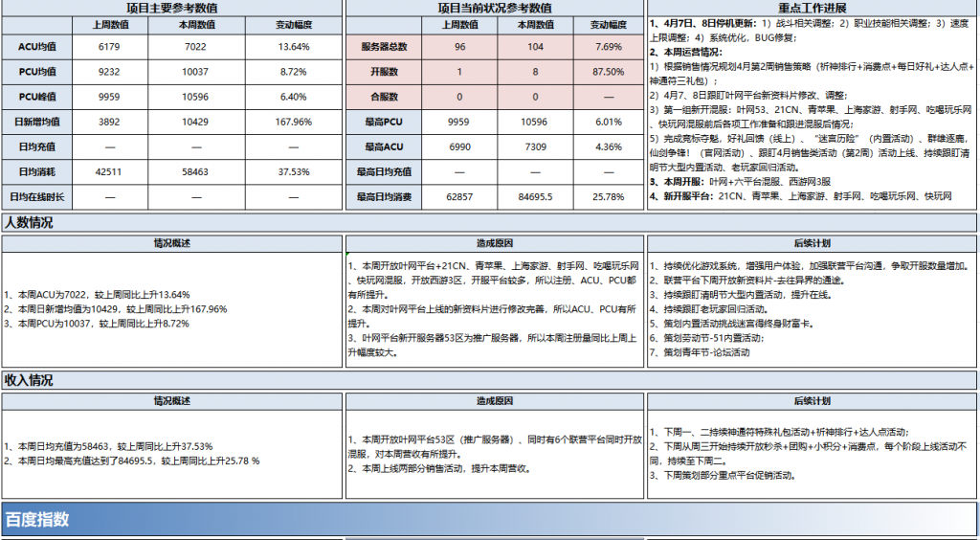The image size is (980, 540).
Task: Select the 87.50% change cell
Action: [x=608, y=72]
